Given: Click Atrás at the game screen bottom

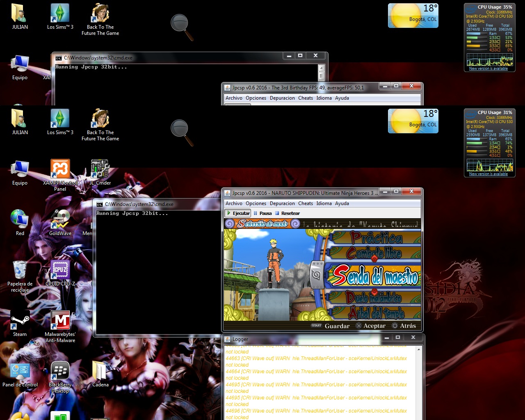Looking at the screenshot, I should (x=404, y=326).
